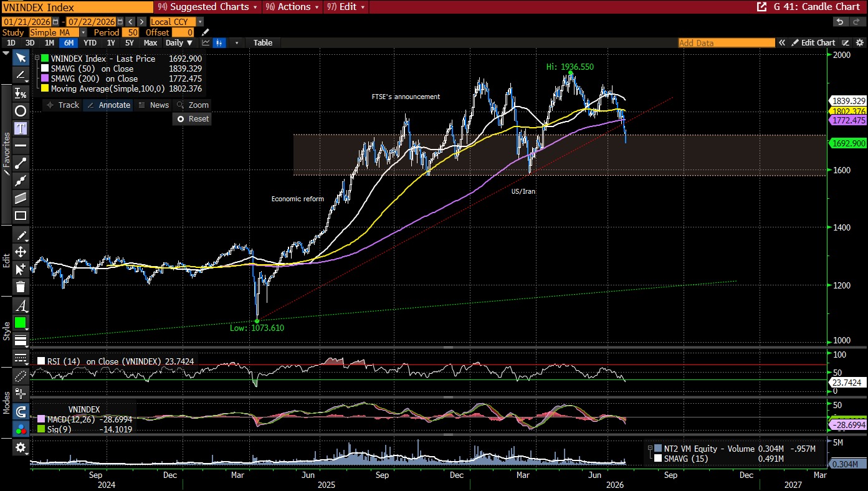
Task: Select the 1Y time range
Action: (111, 43)
